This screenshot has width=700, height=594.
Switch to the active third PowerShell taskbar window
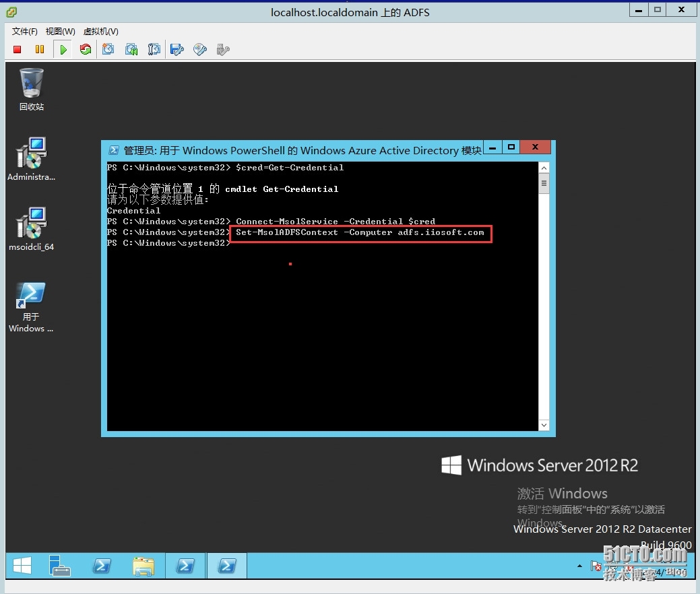click(227, 566)
